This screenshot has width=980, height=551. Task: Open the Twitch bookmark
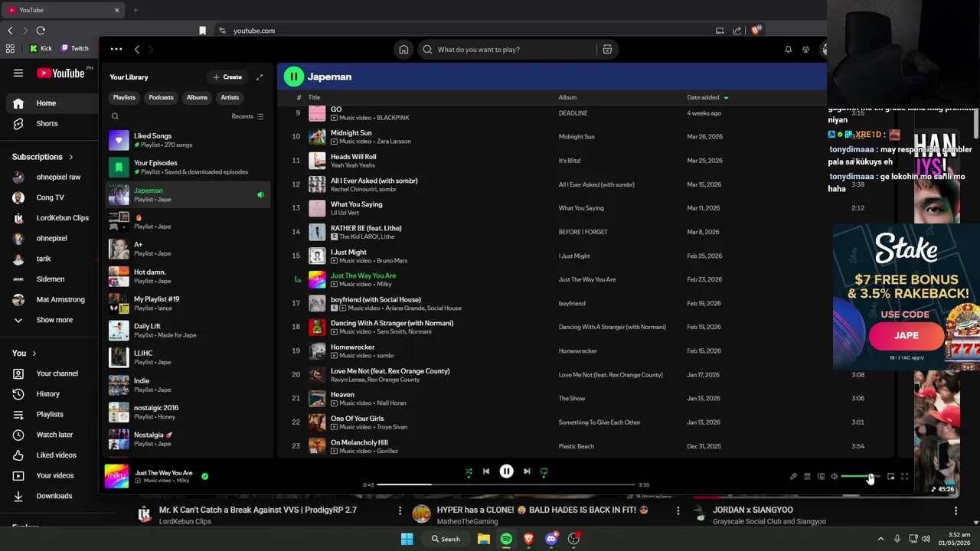pos(74,48)
